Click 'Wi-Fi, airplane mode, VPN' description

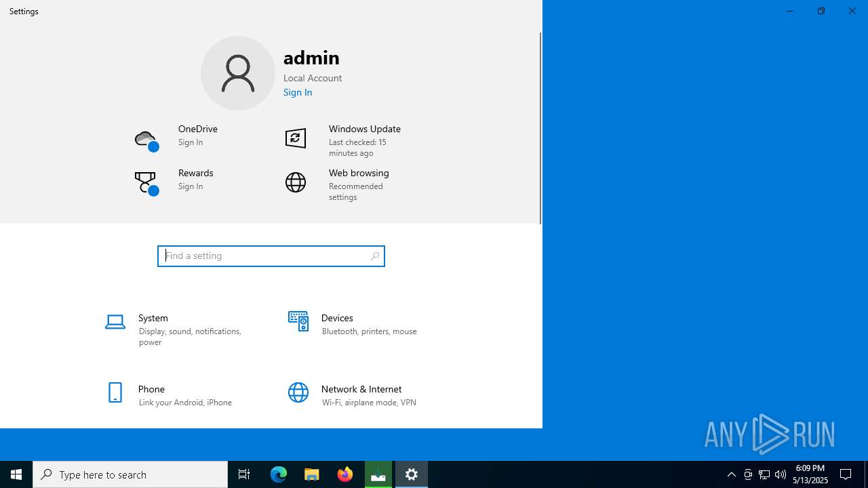pos(369,403)
